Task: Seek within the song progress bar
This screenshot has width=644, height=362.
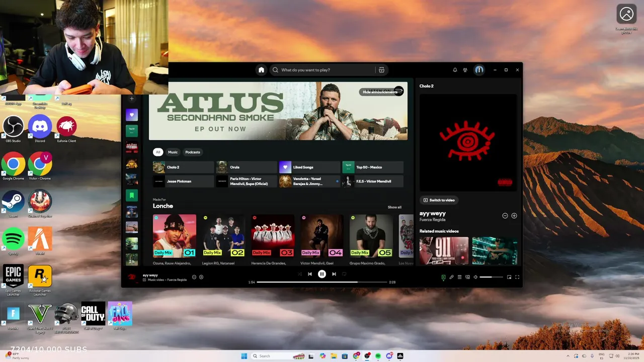Action: tap(322, 282)
